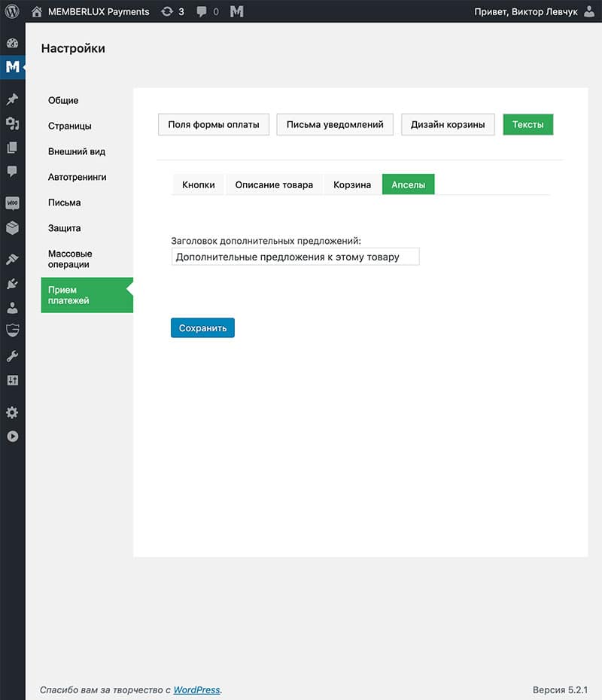Open the Поля формы оплаты section
This screenshot has width=602, height=700.
tap(214, 124)
